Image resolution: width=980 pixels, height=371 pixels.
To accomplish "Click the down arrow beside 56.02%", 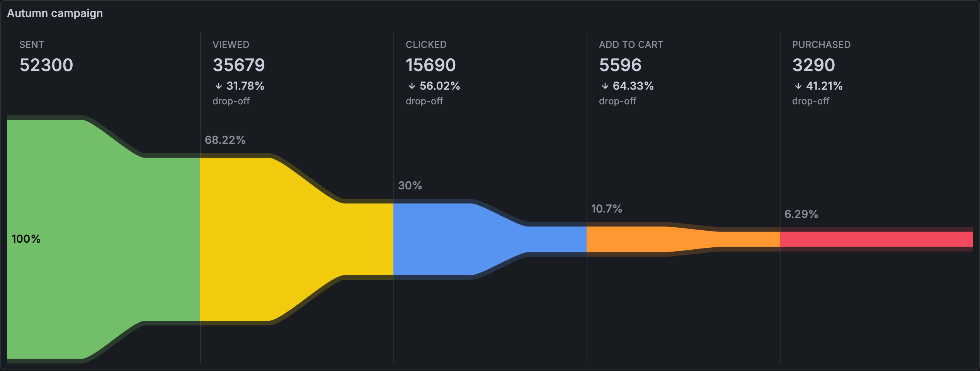I will click(412, 86).
